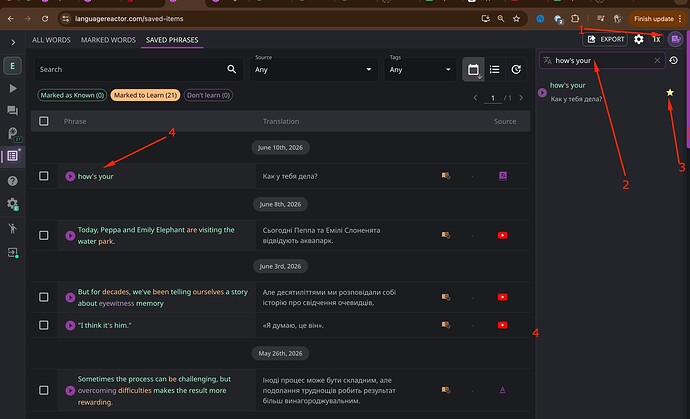Image resolution: width=690 pixels, height=419 pixels.
Task: Select the saved items list icon in sidebar
Action: tap(13, 156)
